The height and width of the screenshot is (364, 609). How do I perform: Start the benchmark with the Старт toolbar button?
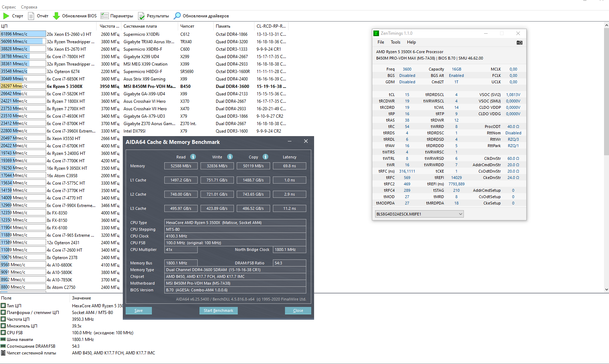(x=13, y=16)
